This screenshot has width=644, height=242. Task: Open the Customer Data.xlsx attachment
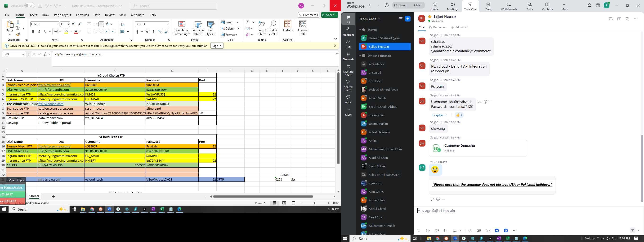478,148
